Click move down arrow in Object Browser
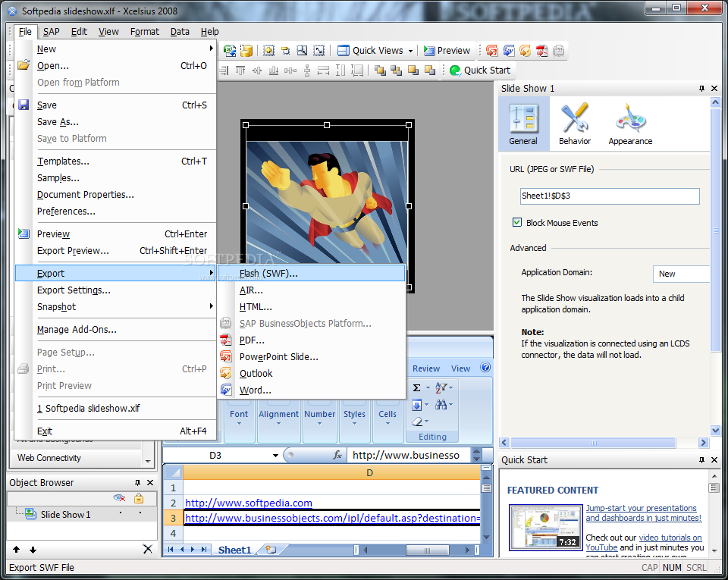Screen dimensions: 728x580 click(33, 550)
